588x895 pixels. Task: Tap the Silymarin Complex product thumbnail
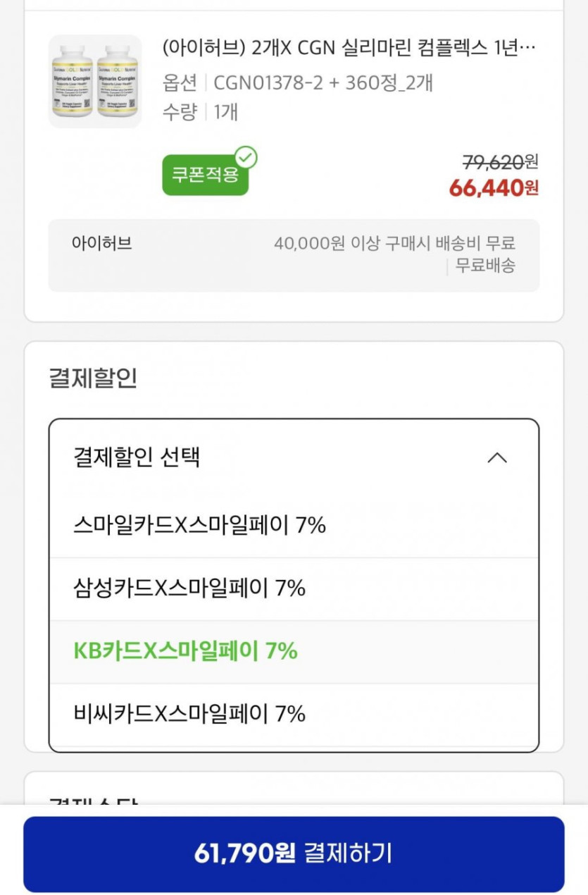[x=95, y=82]
